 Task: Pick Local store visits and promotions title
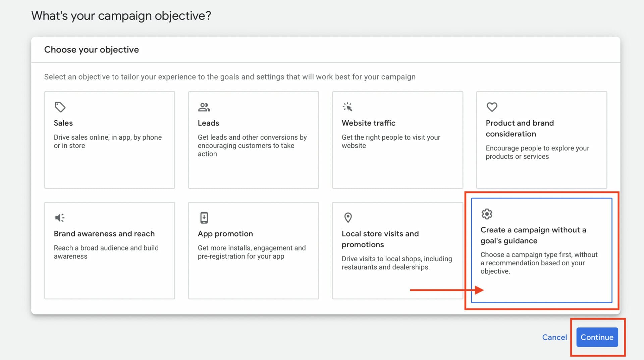point(380,239)
